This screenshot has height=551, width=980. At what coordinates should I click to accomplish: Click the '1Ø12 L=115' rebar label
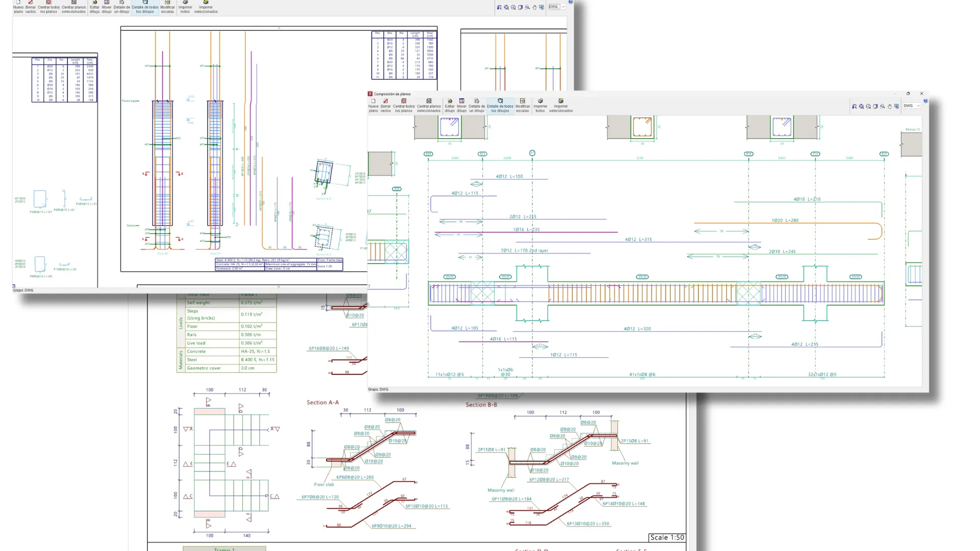pyautogui.click(x=563, y=355)
